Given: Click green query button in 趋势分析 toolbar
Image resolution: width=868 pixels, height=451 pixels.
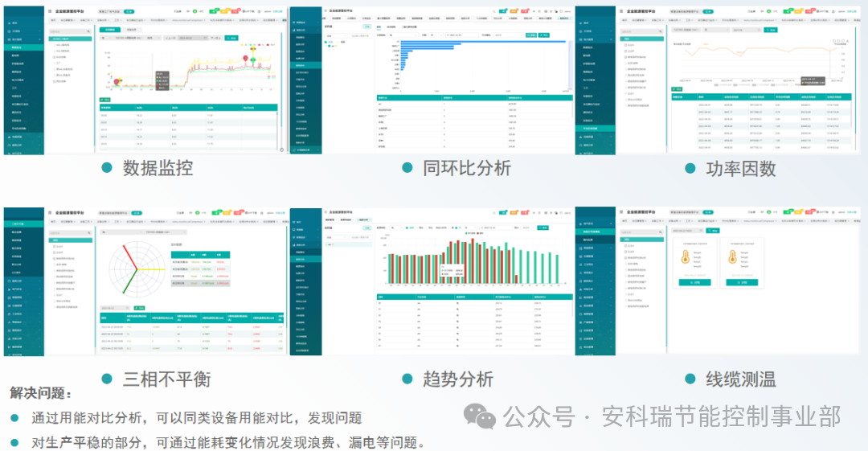Looking at the screenshot, I should point(542,228).
